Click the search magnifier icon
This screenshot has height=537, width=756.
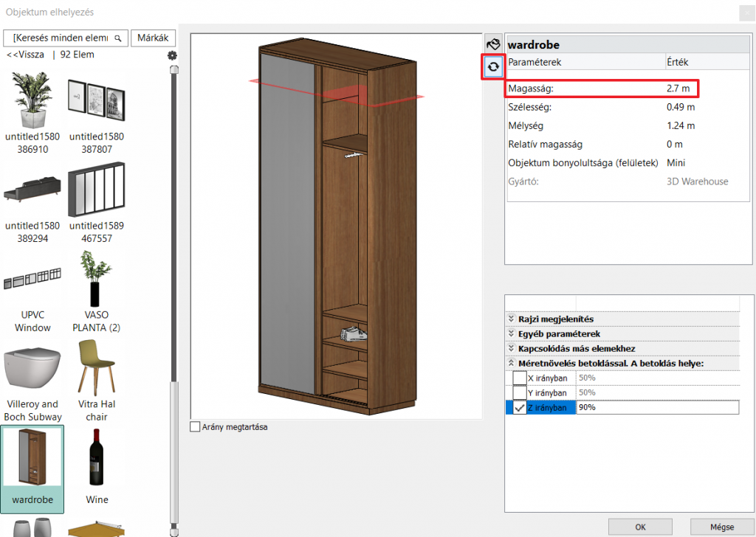[117, 38]
